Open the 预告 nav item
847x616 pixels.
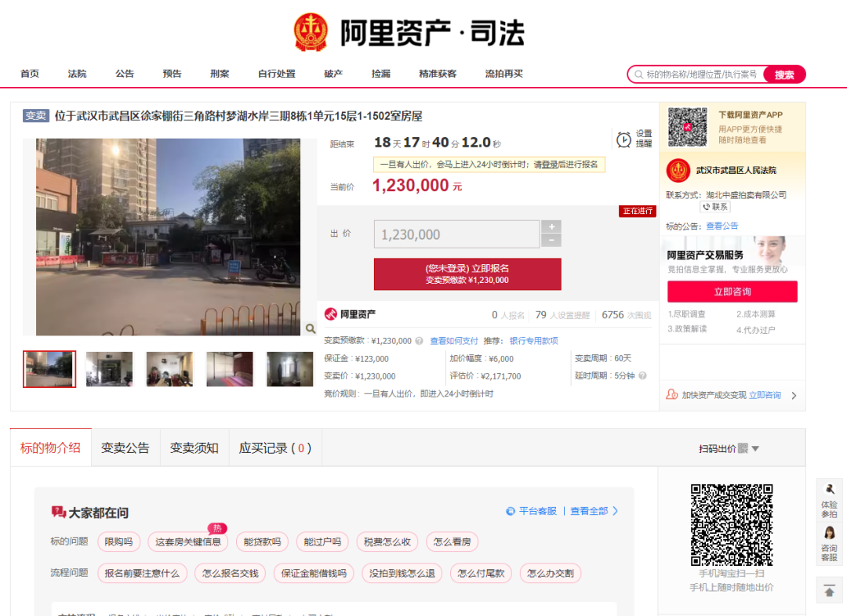tap(173, 74)
